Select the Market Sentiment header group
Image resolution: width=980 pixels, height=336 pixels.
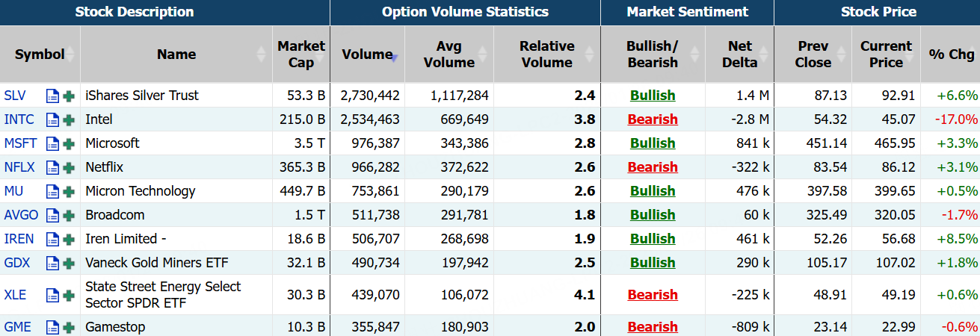pos(687,12)
